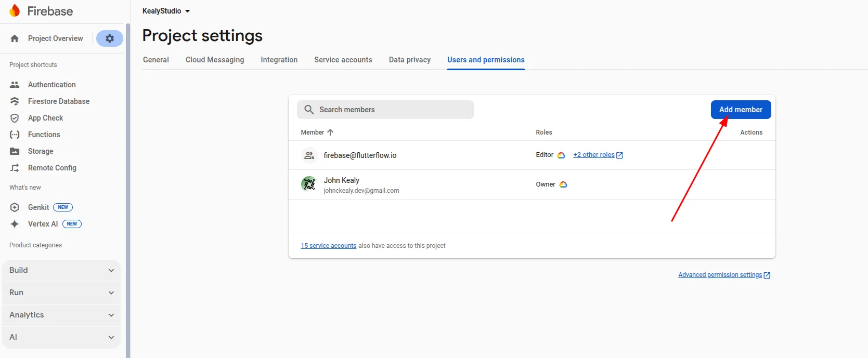Image resolution: width=868 pixels, height=358 pixels.
Task: Open the project settings gear icon
Action: tap(110, 38)
